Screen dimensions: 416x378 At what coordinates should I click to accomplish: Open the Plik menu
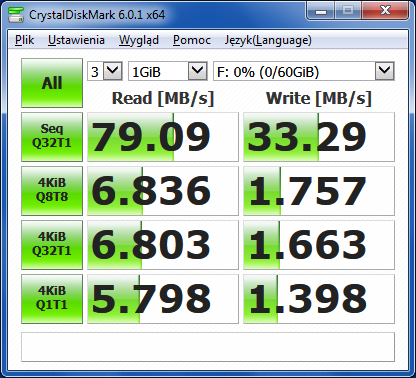(25, 40)
